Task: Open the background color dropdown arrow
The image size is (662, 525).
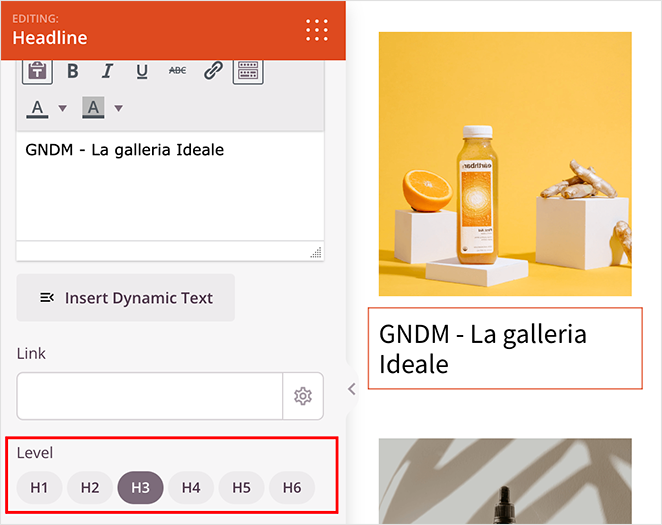Action: (x=118, y=108)
